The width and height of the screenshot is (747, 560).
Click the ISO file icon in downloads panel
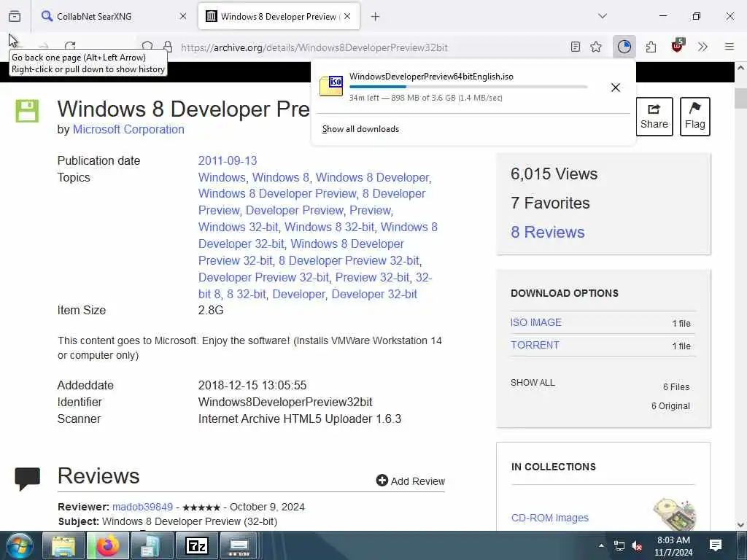coord(331,86)
